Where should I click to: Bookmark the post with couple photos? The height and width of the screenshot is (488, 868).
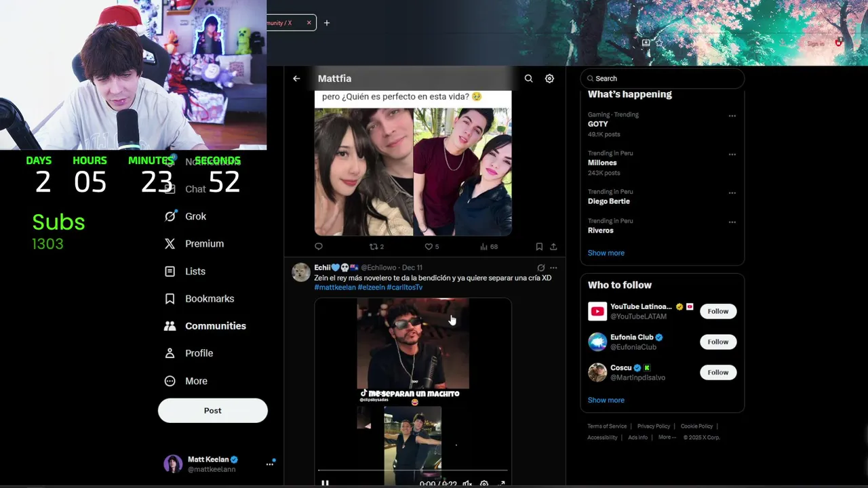click(539, 247)
